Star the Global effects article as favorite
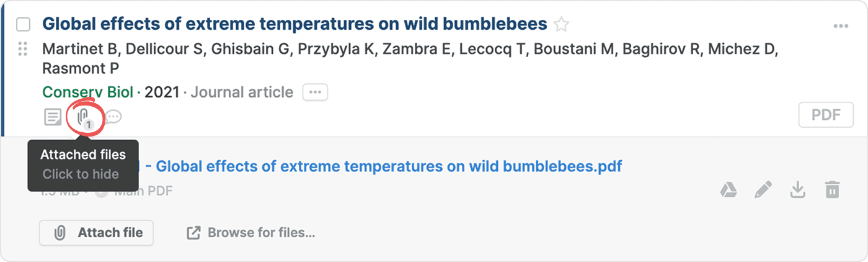Viewport: 868px width, 262px height. tap(561, 25)
